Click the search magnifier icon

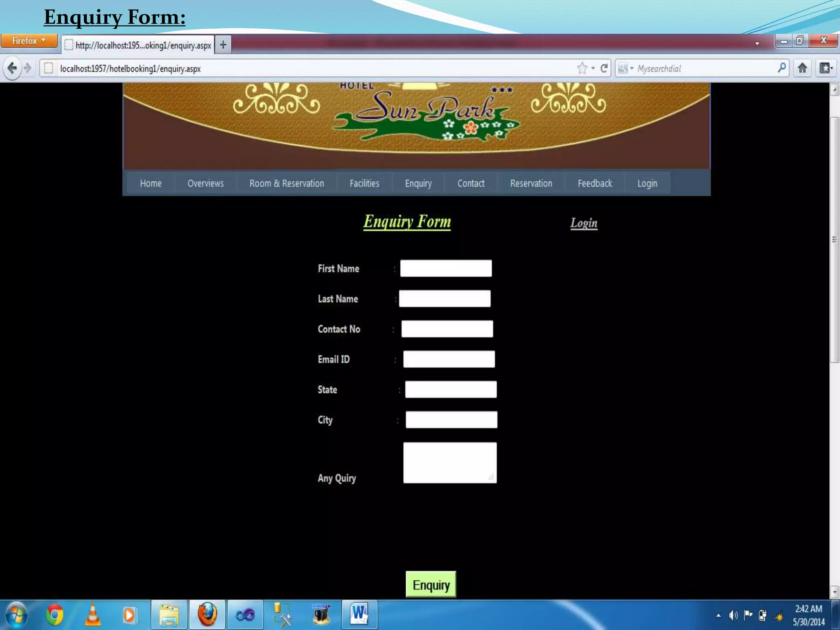point(782,68)
